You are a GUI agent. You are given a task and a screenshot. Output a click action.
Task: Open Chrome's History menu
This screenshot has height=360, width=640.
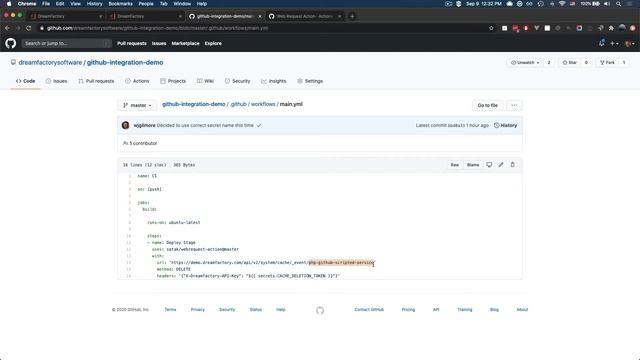[94, 4]
